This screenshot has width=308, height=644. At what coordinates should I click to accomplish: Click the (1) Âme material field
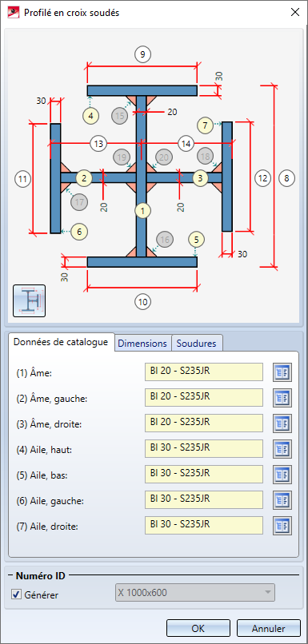click(x=204, y=372)
